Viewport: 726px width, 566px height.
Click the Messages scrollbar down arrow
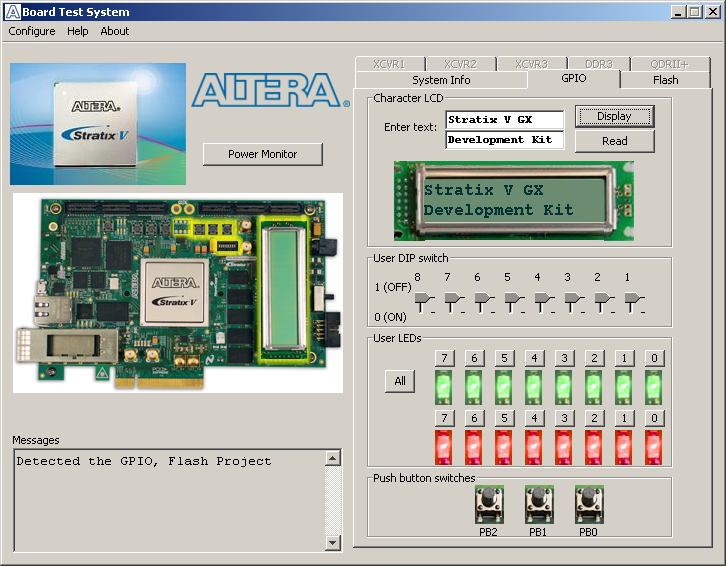(x=333, y=542)
